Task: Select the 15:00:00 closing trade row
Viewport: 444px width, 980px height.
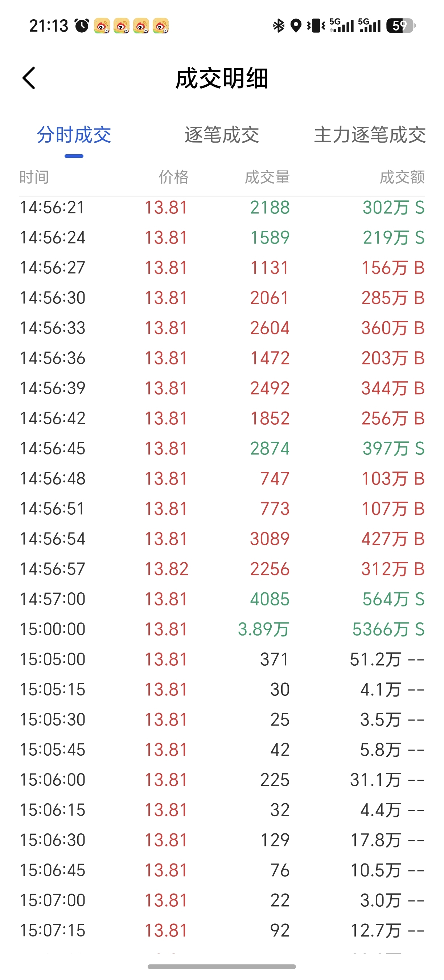Action: (222, 629)
